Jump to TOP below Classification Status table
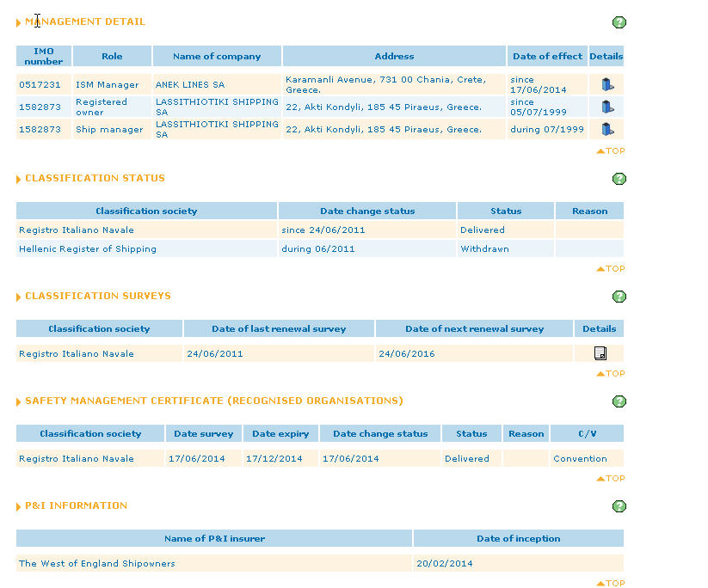 pos(611,268)
